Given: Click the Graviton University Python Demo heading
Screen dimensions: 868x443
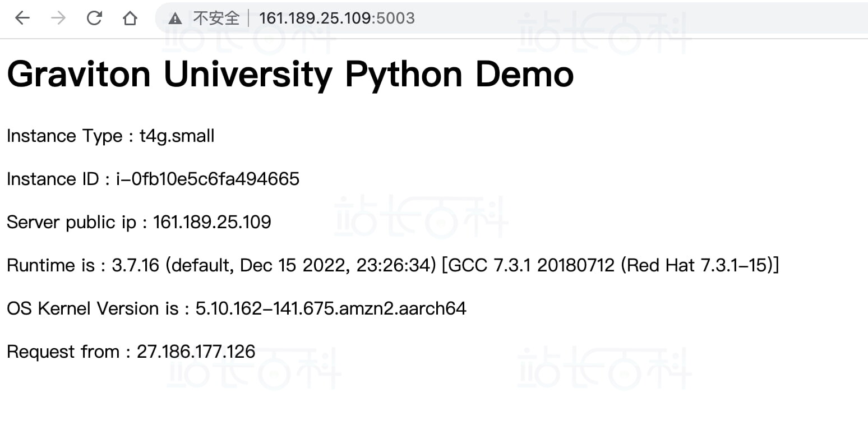Looking at the screenshot, I should point(290,74).
